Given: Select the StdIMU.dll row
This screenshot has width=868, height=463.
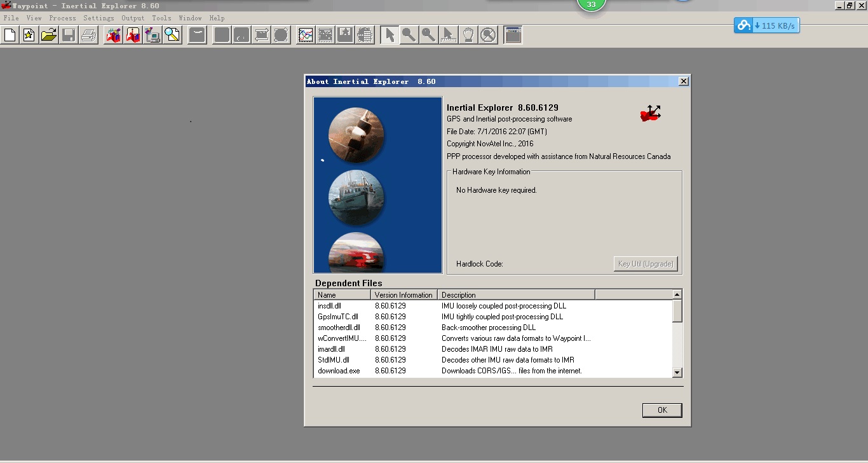Looking at the screenshot, I should point(492,360).
